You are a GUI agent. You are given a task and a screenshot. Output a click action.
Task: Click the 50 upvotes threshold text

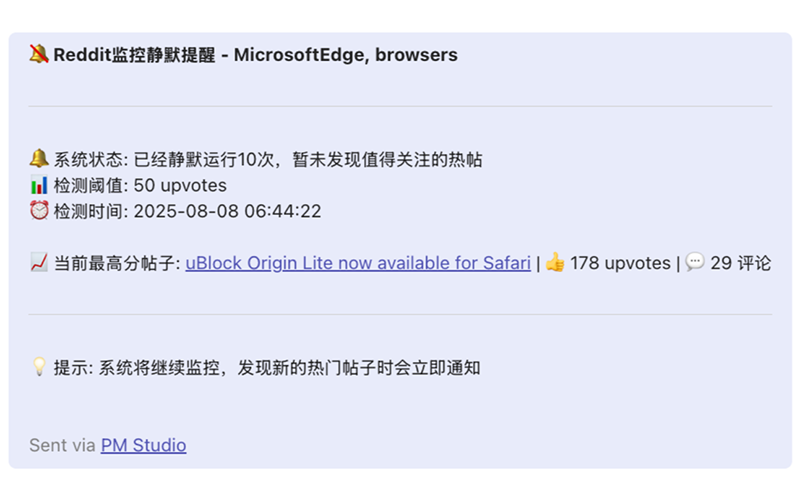(180, 186)
